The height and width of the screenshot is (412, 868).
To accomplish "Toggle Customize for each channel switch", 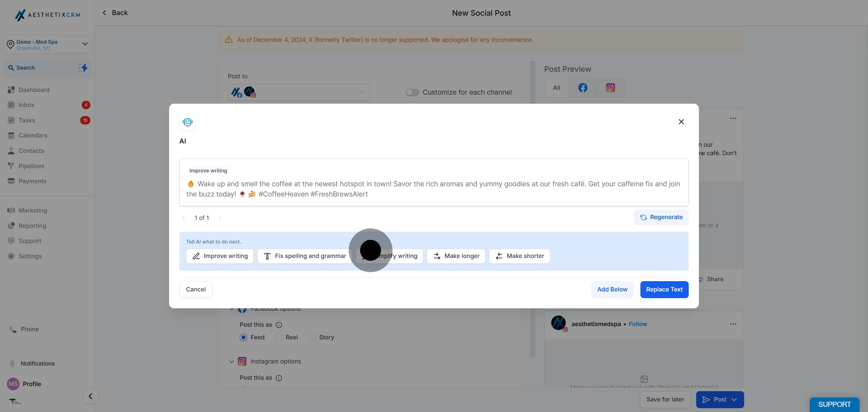I will coord(412,92).
